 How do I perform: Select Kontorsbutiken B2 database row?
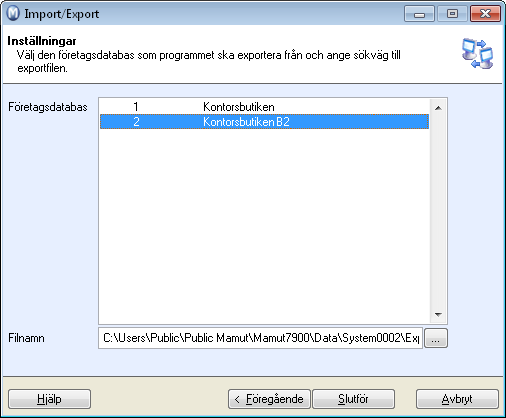(264, 121)
